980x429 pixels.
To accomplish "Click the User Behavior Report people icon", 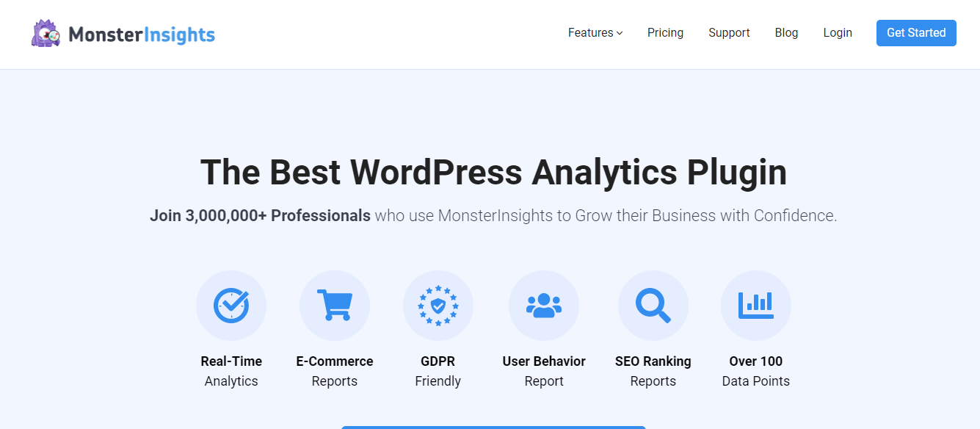I will tap(544, 305).
